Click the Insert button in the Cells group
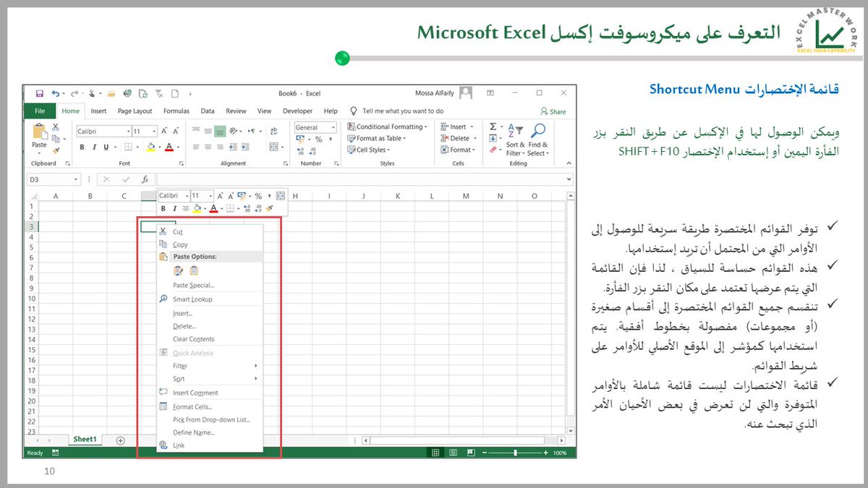 point(456,127)
